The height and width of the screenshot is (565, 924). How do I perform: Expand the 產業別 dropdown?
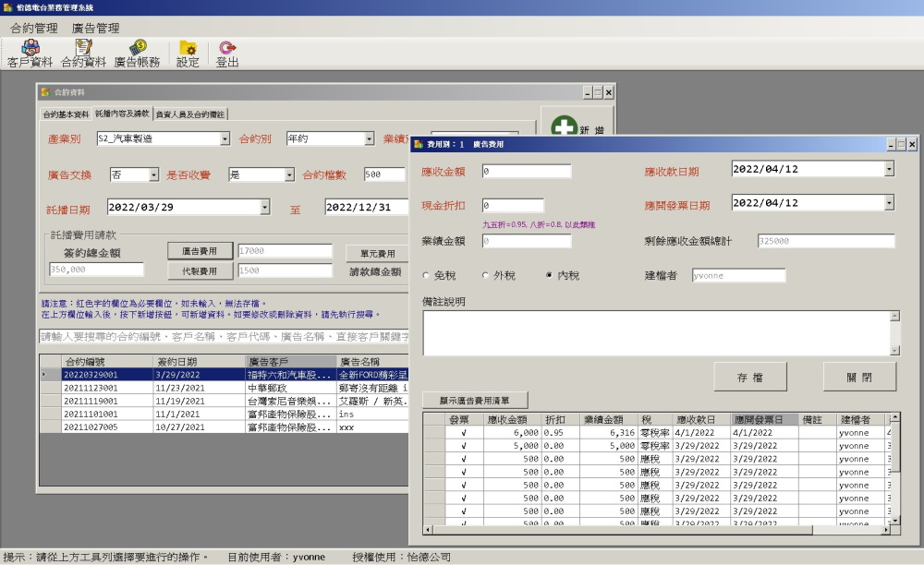coord(225,138)
